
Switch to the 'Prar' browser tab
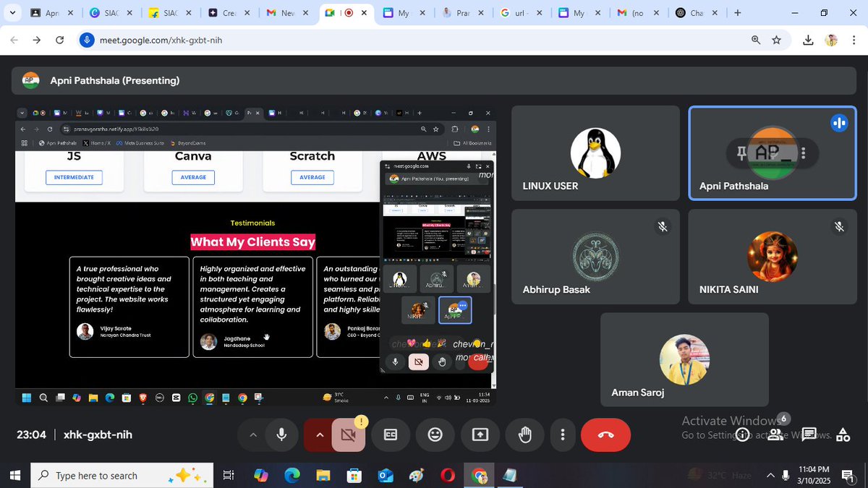point(463,13)
